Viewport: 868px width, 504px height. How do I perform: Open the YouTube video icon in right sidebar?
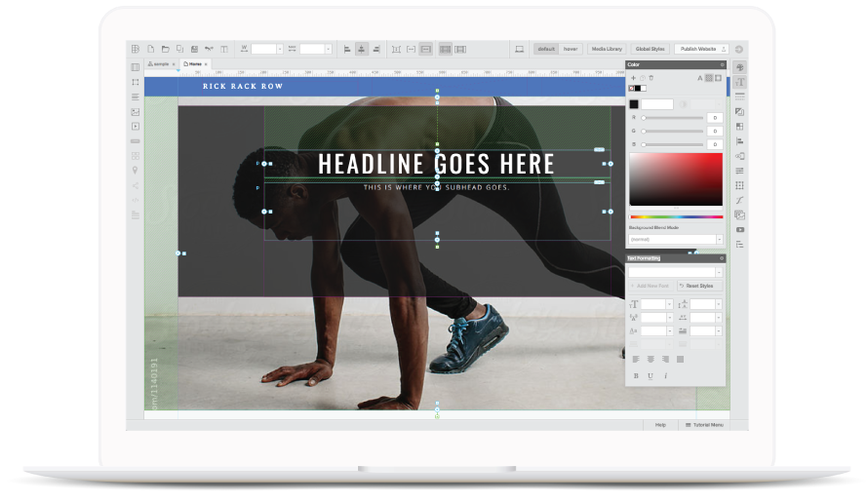(739, 230)
